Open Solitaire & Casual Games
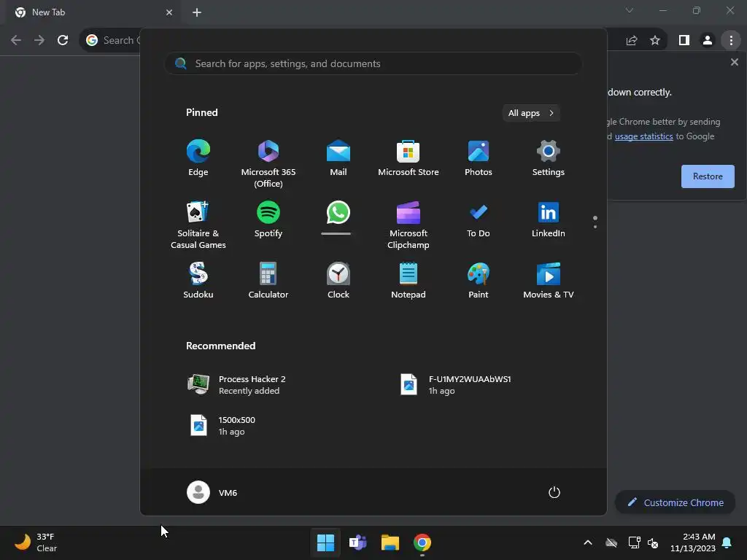Screen dimensions: 747x560 (x=198, y=225)
